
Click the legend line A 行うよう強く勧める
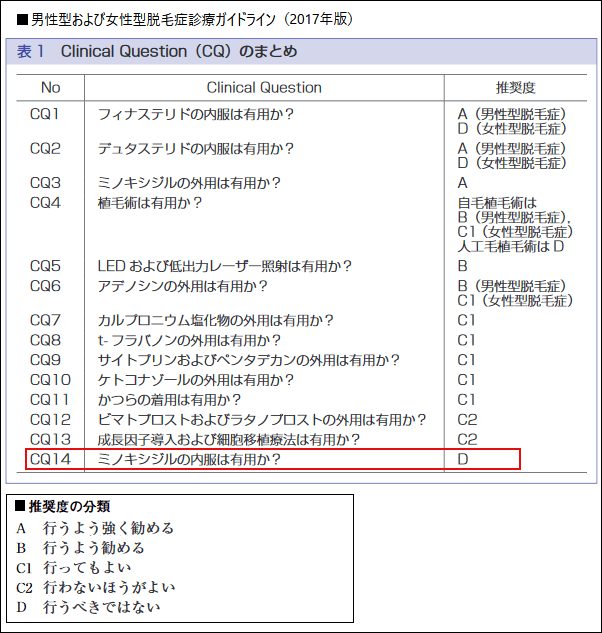[x=95, y=528]
